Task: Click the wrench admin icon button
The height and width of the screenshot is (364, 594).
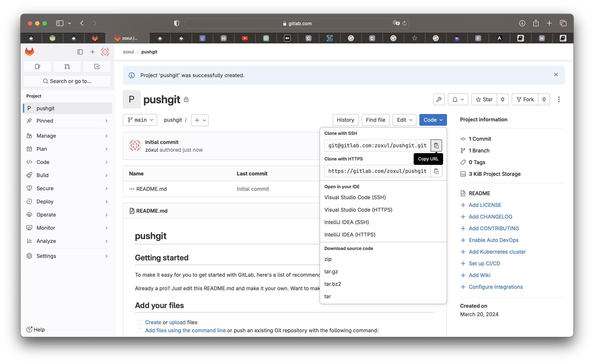Action: (439, 99)
